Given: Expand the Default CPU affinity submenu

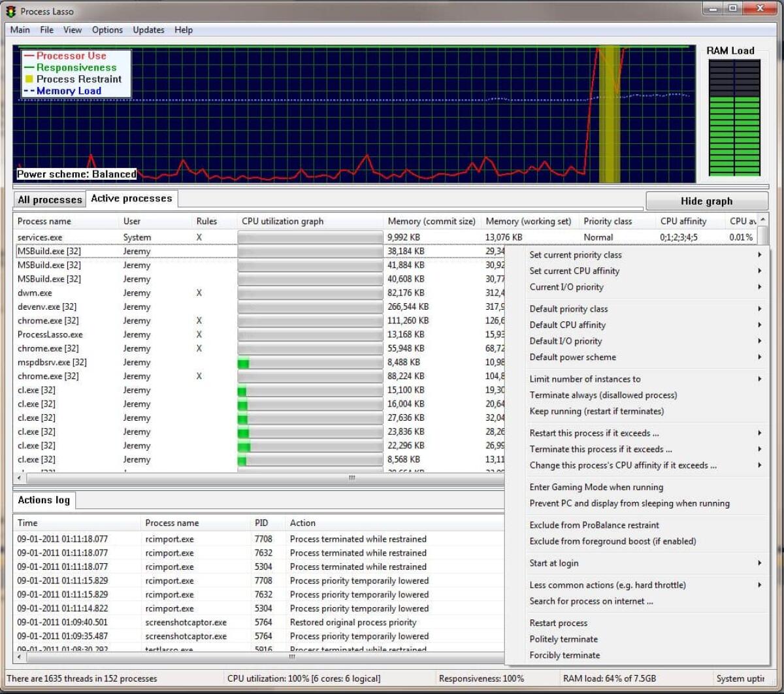Looking at the screenshot, I should click(567, 325).
